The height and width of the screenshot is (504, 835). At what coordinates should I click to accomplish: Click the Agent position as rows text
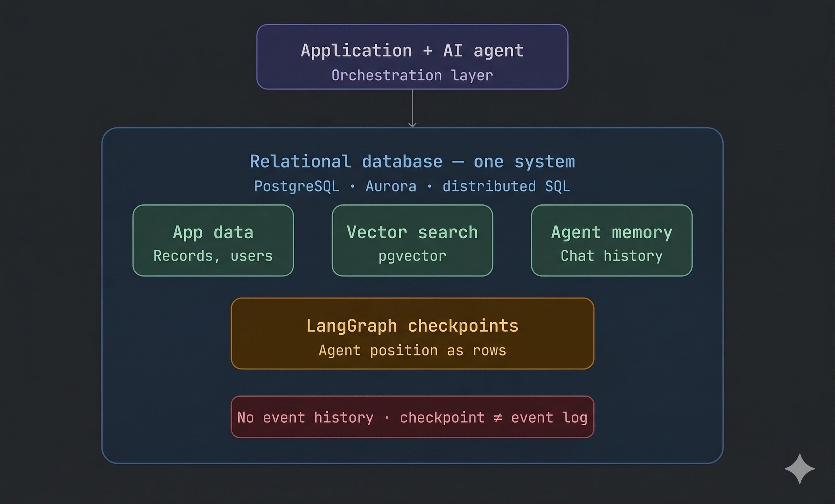click(412, 351)
